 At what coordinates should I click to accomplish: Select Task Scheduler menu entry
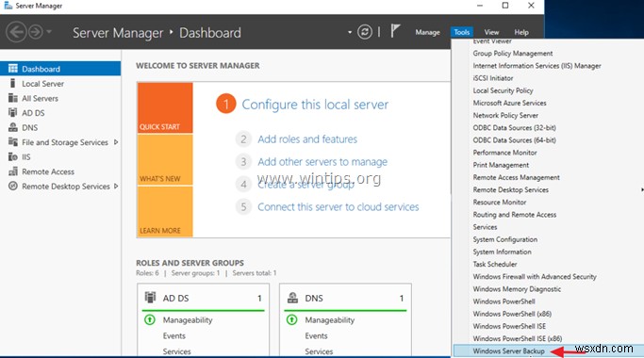tap(495, 264)
